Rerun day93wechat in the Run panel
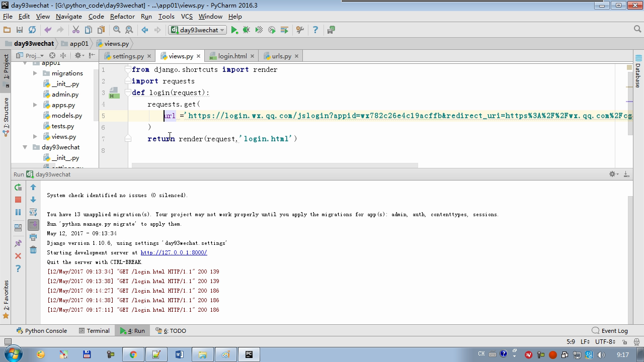Screen dimensions: 644x362 pyautogui.click(x=18, y=187)
